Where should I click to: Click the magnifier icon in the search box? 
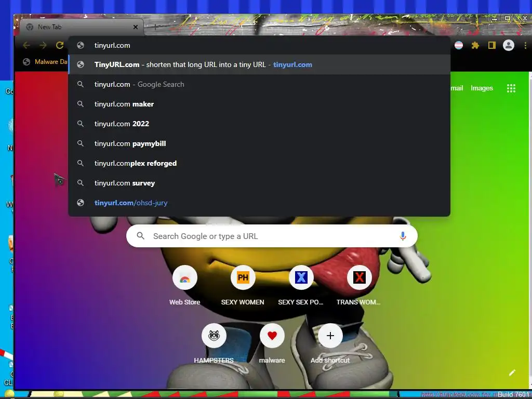140,236
